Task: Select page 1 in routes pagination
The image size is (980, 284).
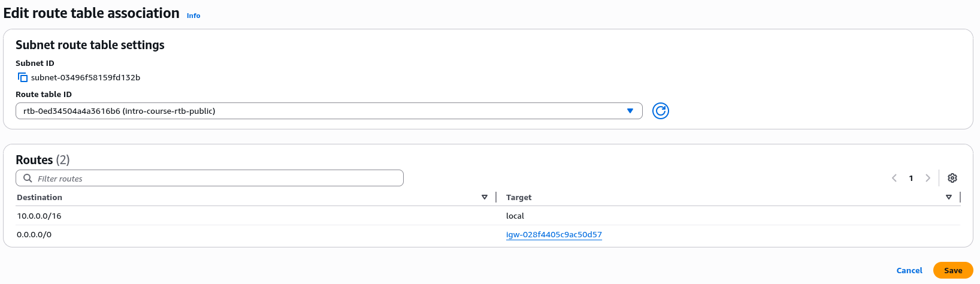Action: click(911, 178)
